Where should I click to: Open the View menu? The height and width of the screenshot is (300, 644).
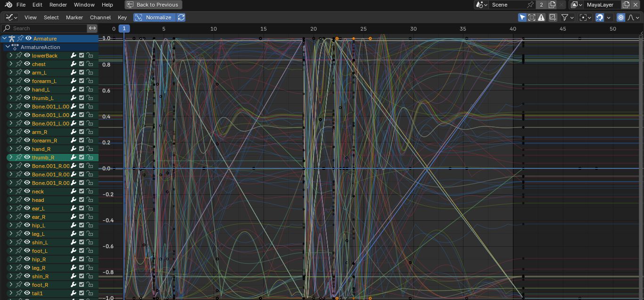pos(31,17)
